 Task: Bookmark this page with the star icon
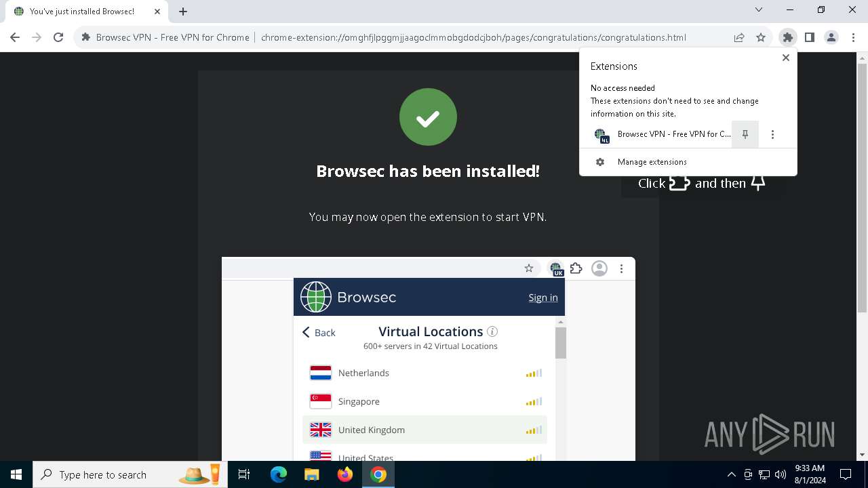761,37
